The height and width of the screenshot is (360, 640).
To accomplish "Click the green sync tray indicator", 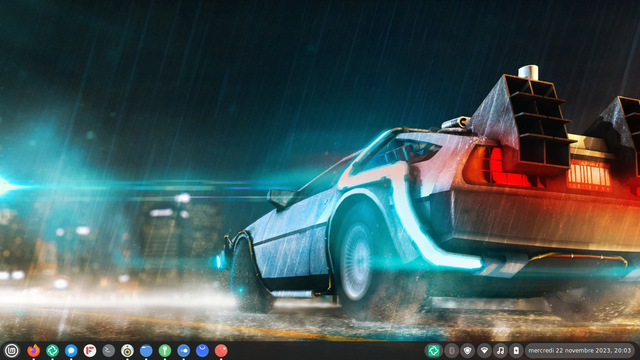I will [433, 350].
